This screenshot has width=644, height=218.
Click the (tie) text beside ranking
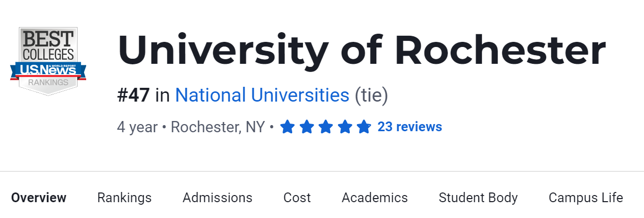pyautogui.click(x=371, y=95)
